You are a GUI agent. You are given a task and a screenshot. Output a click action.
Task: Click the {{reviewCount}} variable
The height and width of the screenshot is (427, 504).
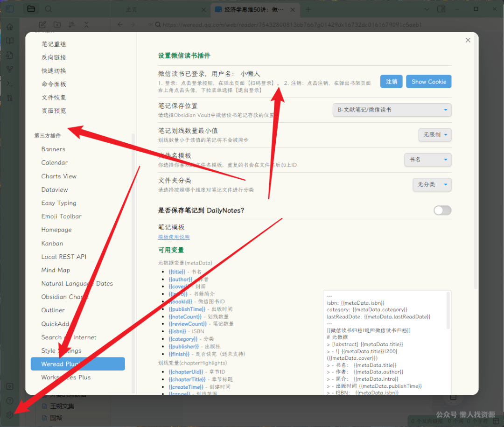click(x=188, y=324)
